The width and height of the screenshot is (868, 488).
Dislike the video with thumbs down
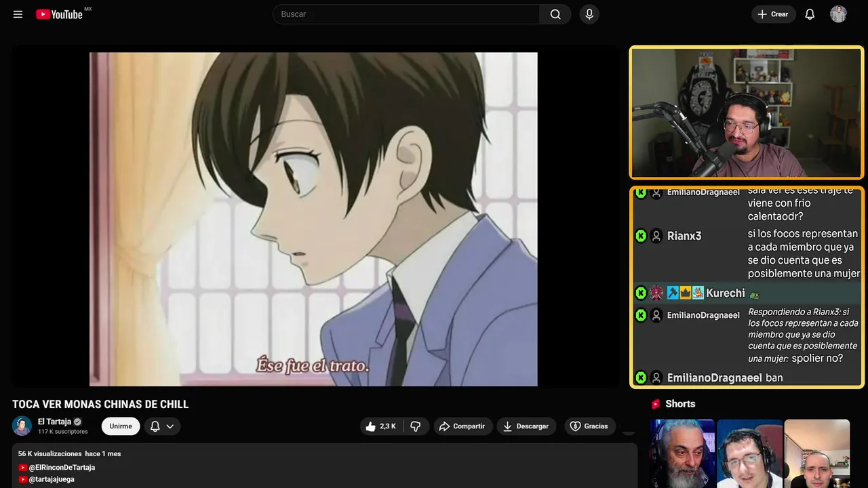pyautogui.click(x=416, y=426)
